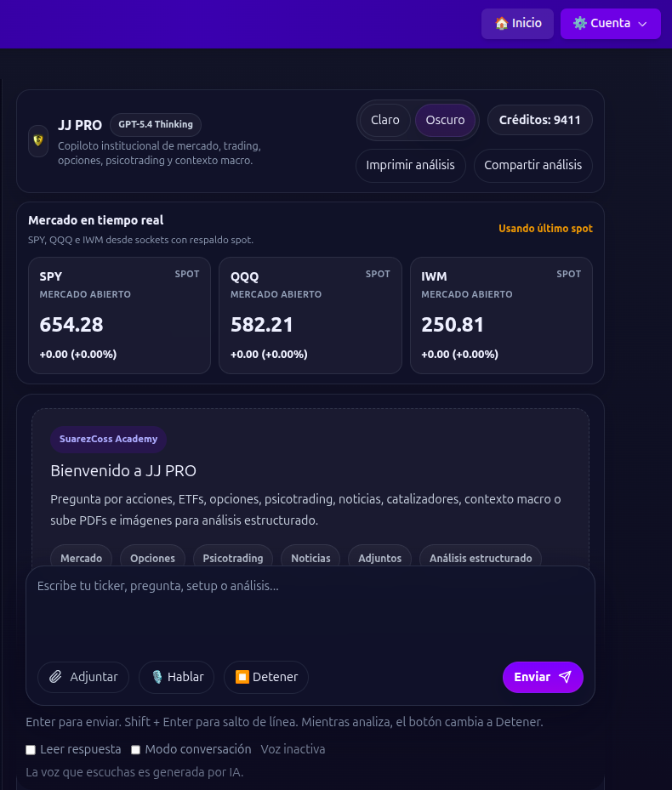Expand the Cuenta dropdown chevron
Screen dimensions: 672x790
(642, 24)
